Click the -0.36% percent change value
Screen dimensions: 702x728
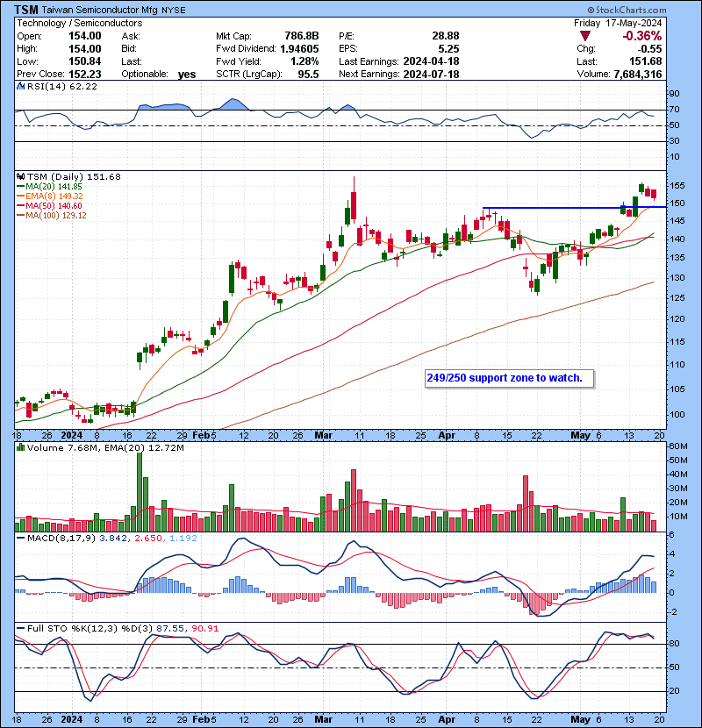(642, 36)
